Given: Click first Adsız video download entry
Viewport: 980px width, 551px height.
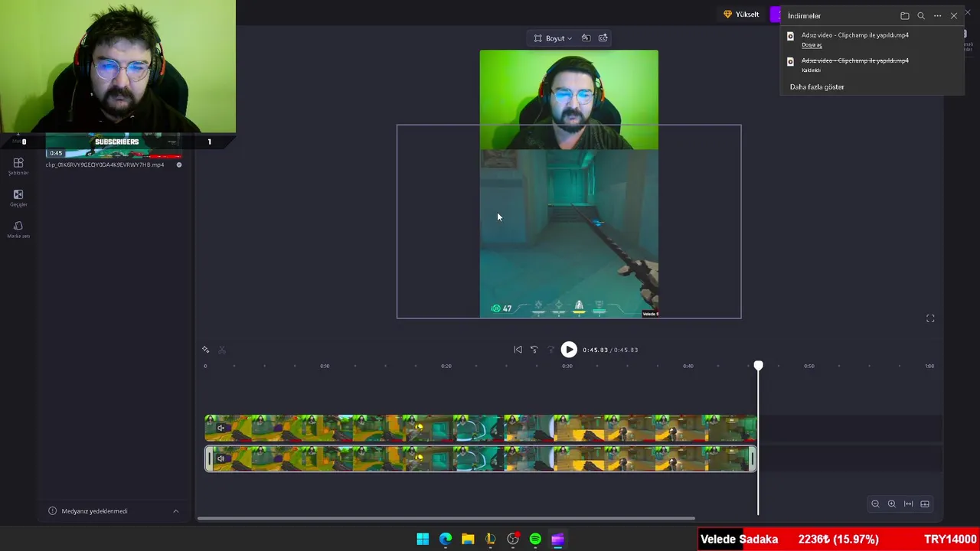Looking at the screenshot, I should coord(855,35).
